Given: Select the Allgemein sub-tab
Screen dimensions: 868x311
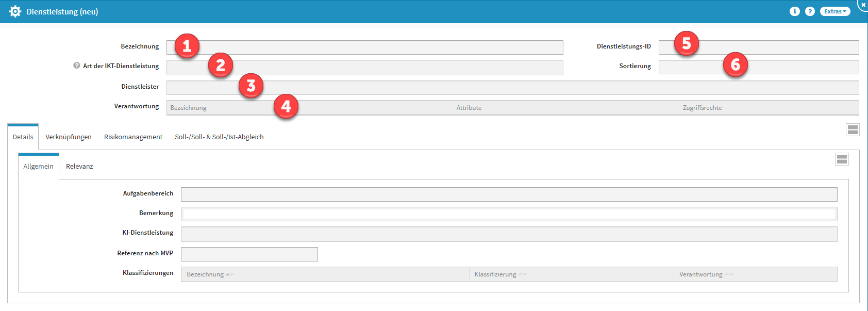Looking at the screenshot, I should click(x=38, y=166).
